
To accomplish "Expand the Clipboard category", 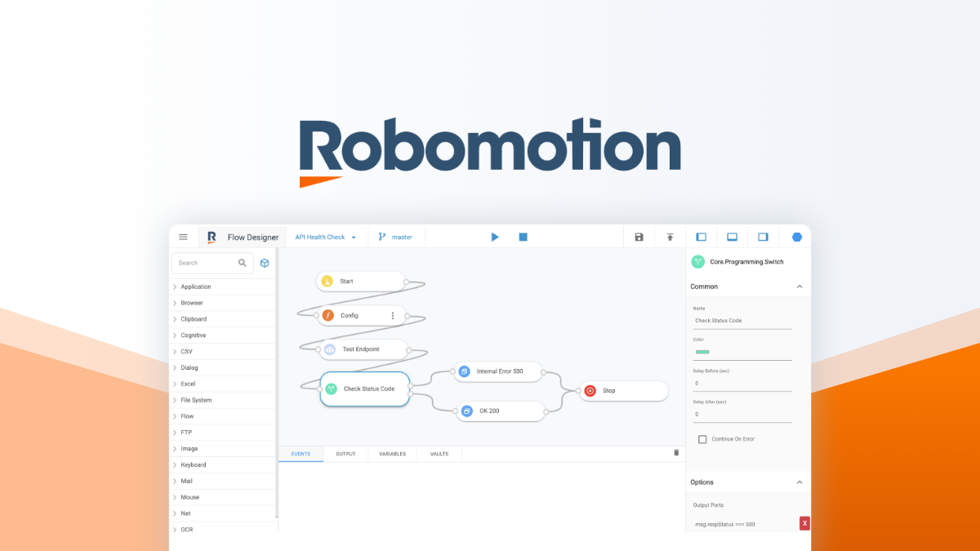I will tap(223, 319).
